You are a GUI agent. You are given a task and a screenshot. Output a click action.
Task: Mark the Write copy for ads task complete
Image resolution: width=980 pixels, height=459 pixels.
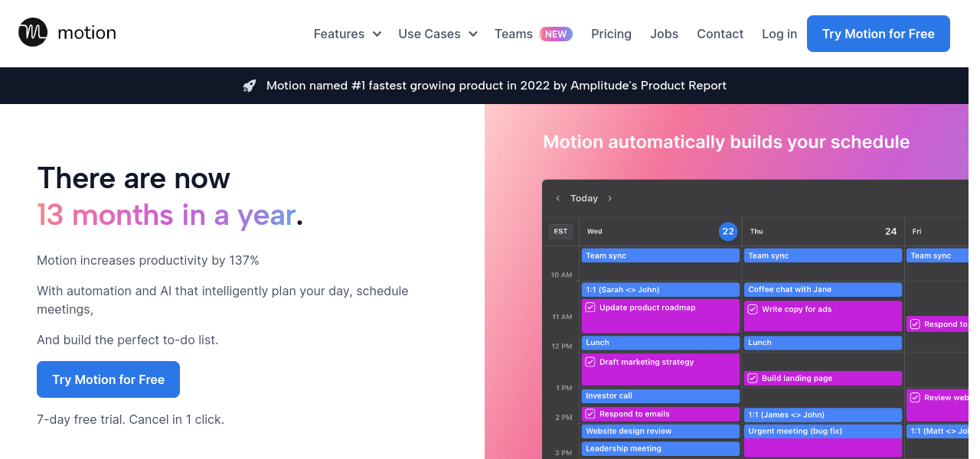[753, 309]
